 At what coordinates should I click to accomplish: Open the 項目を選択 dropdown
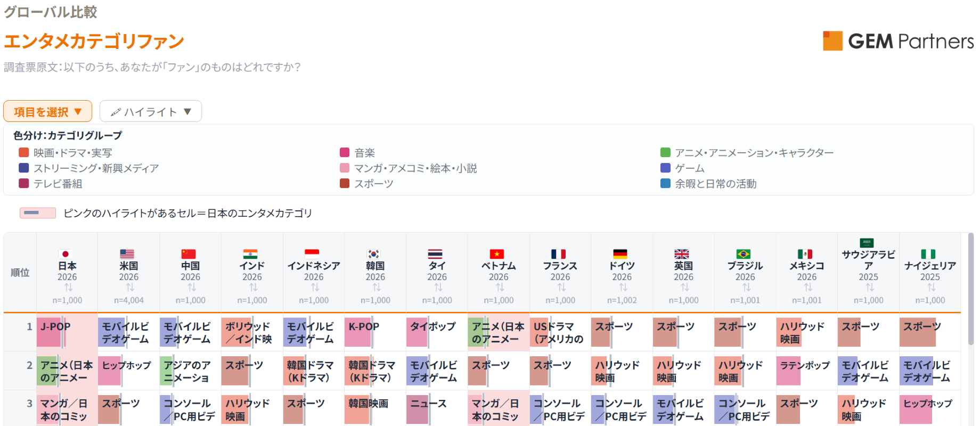47,111
